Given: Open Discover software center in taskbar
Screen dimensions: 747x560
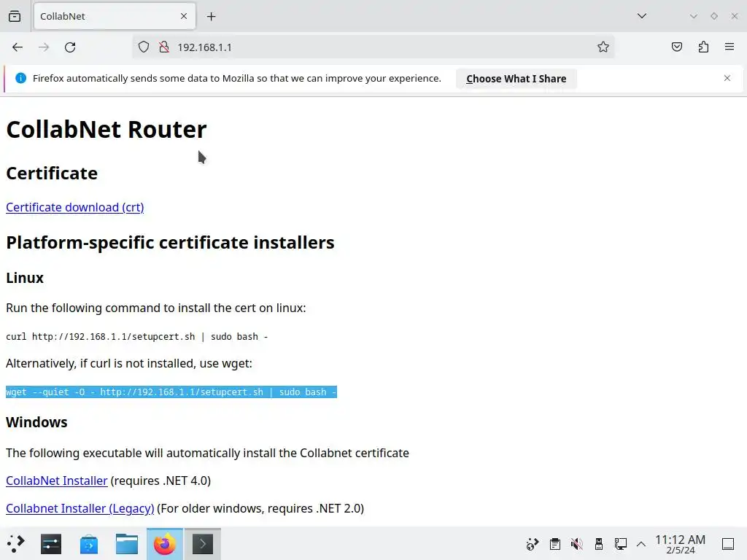Looking at the screenshot, I should (89, 544).
